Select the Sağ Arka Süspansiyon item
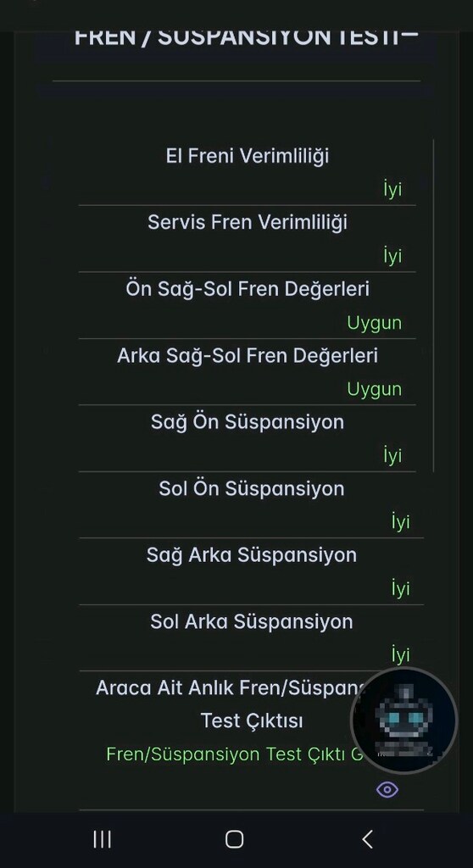Screen dimensions: 473x868 (252, 571)
